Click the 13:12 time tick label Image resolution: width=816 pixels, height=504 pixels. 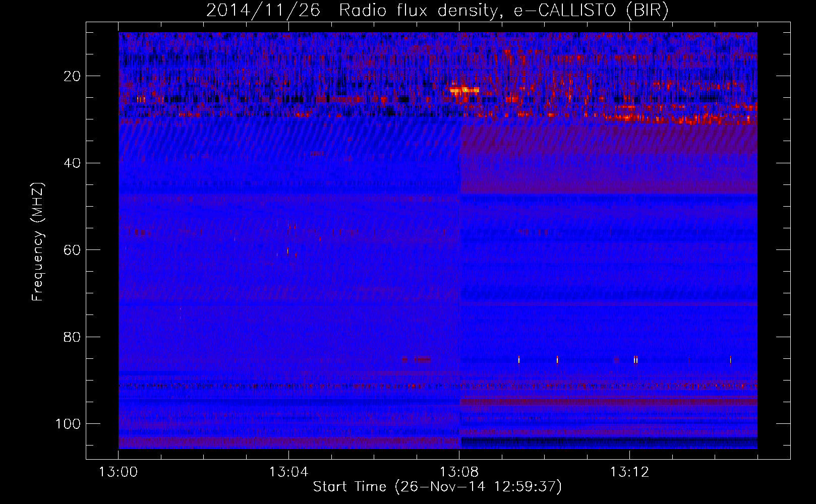629,472
